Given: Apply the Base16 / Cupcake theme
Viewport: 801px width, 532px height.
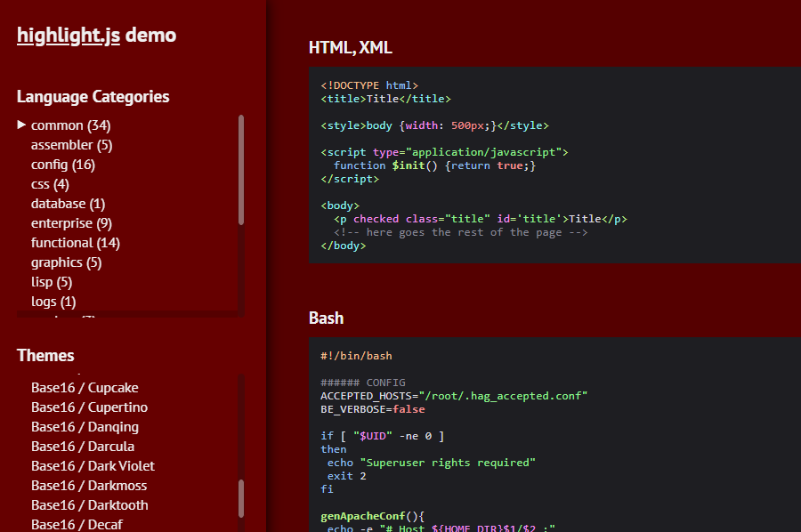Looking at the screenshot, I should coord(85,388).
